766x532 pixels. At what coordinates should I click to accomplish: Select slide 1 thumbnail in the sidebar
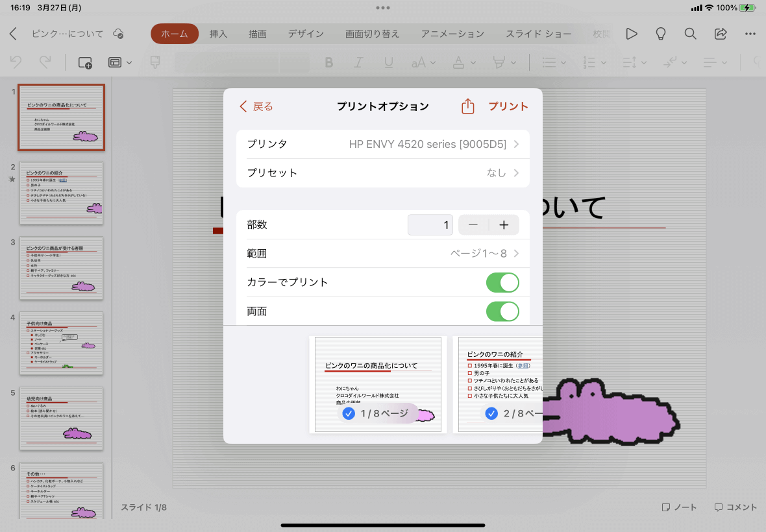[62, 117]
